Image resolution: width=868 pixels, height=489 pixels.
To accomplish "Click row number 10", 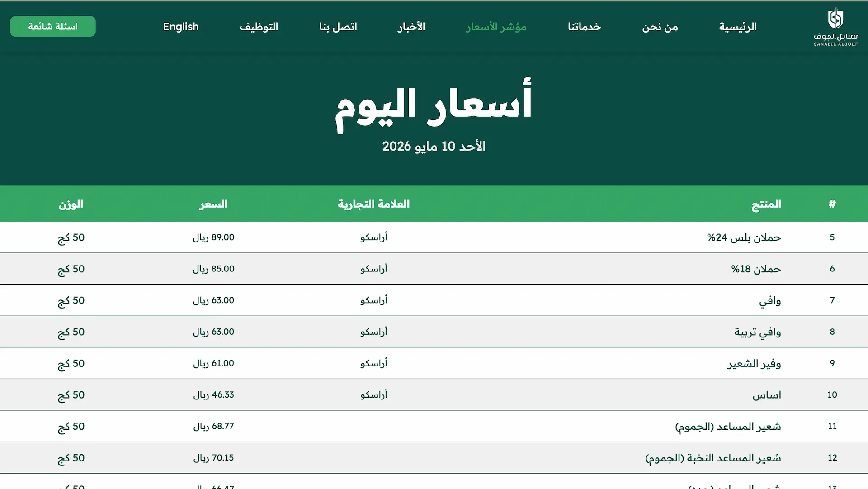I will [x=832, y=395].
